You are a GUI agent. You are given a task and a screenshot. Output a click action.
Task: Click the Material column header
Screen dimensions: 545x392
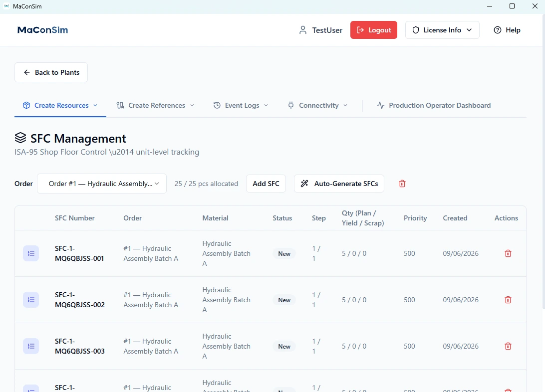point(216,218)
